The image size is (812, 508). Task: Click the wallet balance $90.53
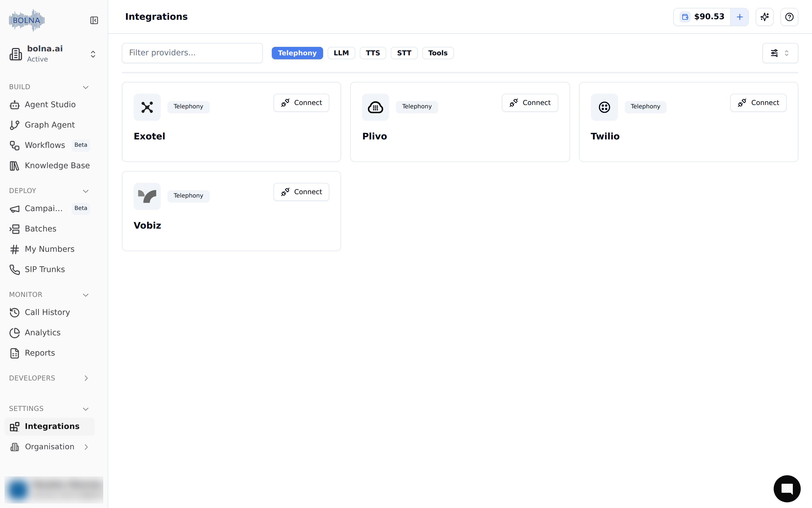(x=702, y=17)
